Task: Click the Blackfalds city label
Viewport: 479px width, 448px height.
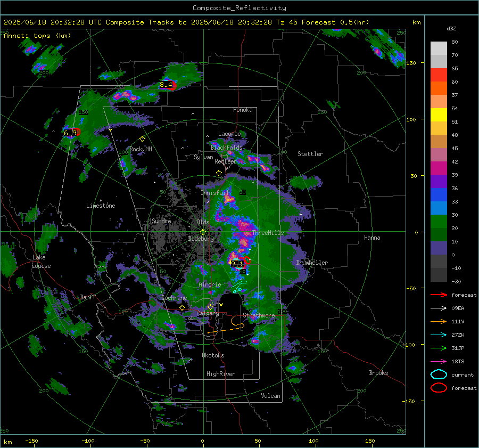Action: pos(226,148)
